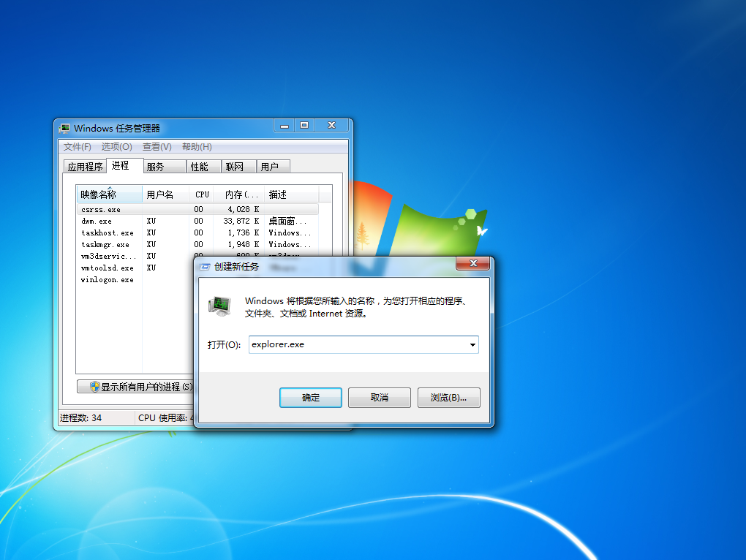The height and width of the screenshot is (560, 746).
Task: Sort by 描述 column header
Action: 292,194
